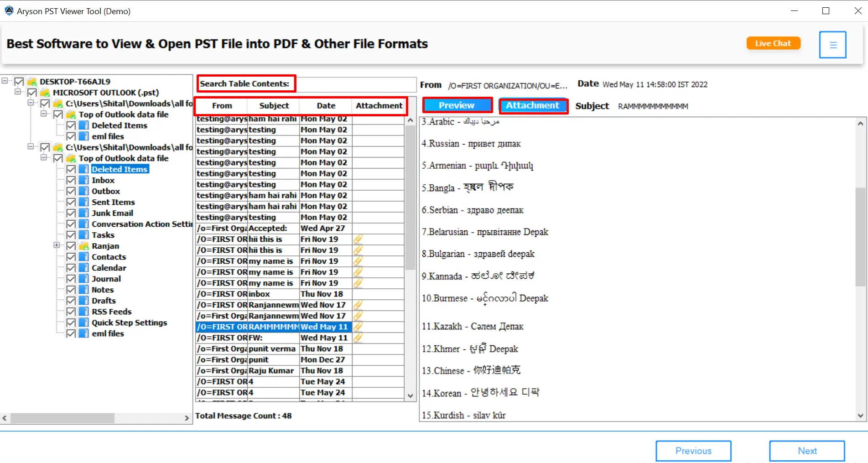Click the Journal folder icon

84,278
